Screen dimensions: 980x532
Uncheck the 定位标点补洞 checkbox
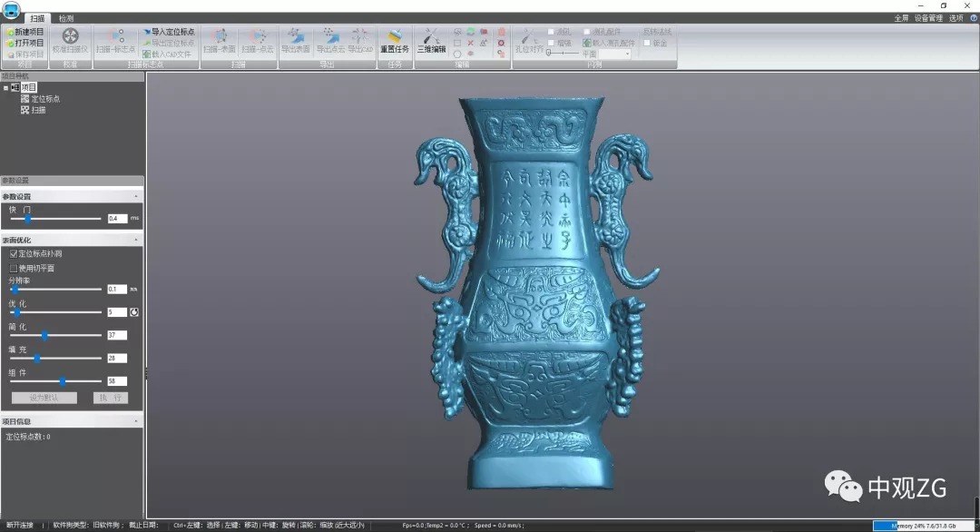pyautogui.click(x=14, y=254)
